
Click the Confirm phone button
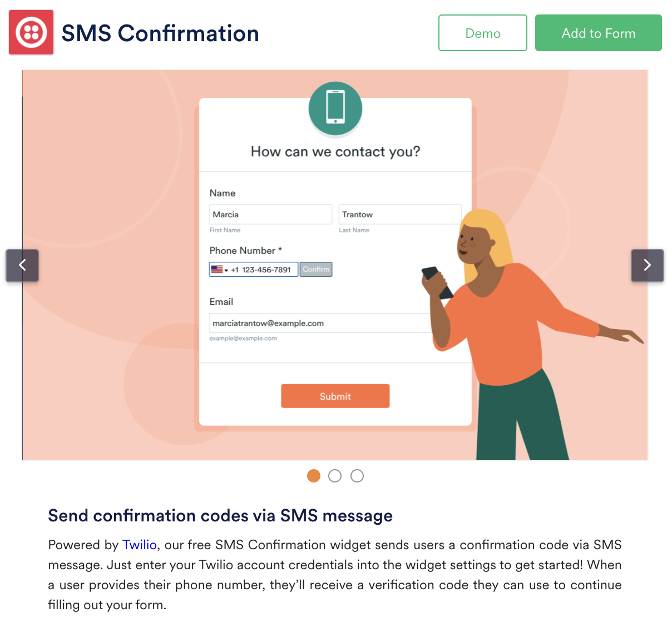tap(316, 270)
